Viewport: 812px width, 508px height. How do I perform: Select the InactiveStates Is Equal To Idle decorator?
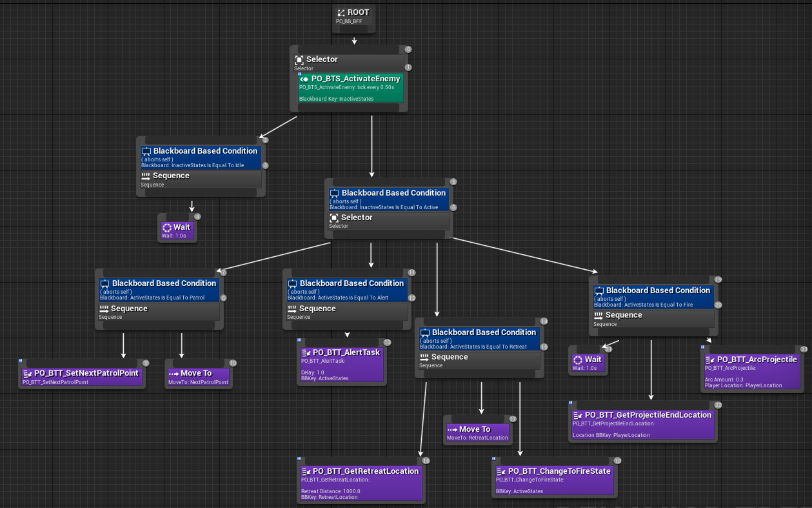(201, 157)
